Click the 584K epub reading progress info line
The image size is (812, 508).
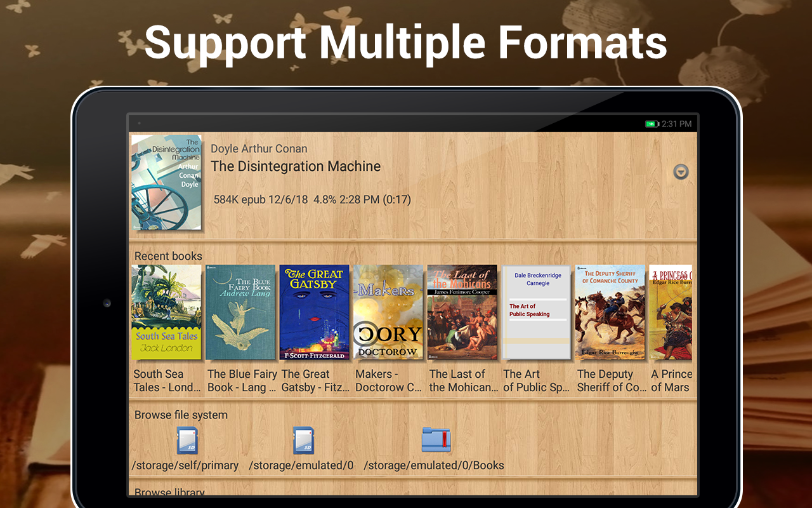pos(312,199)
